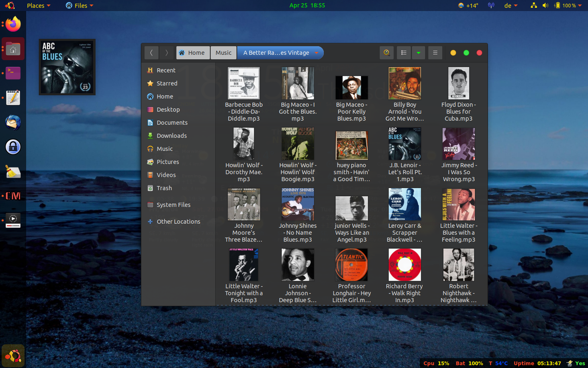Open Music in the sidebar
This screenshot has height=368, width=588.
[178, 149]
